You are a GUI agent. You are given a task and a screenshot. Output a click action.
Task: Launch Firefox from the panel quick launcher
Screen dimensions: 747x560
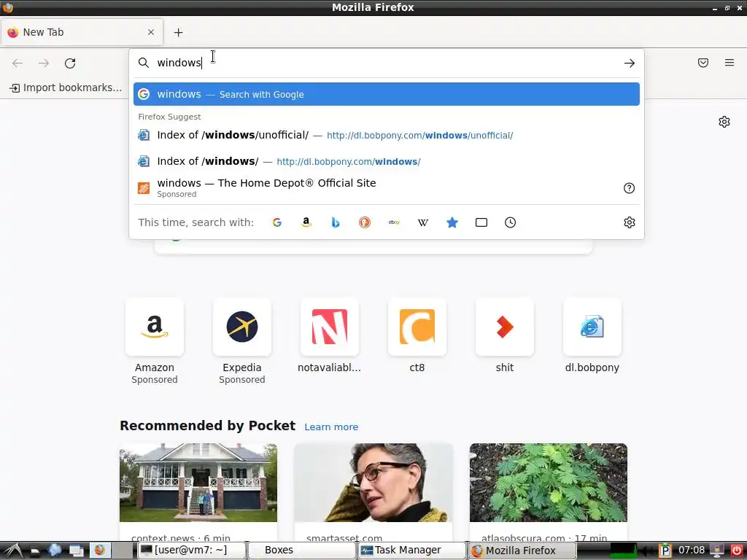coord(99,551)
